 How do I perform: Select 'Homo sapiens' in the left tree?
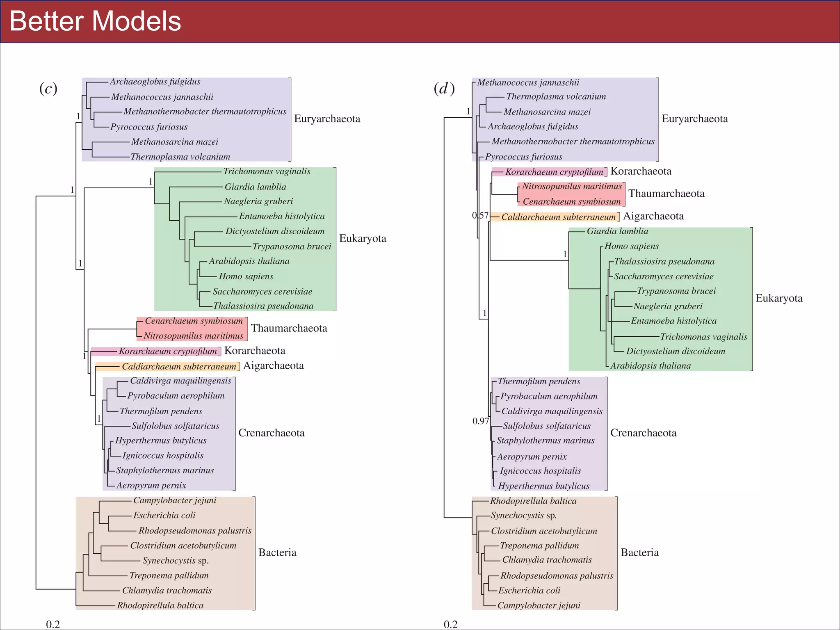tap(246, 276)
